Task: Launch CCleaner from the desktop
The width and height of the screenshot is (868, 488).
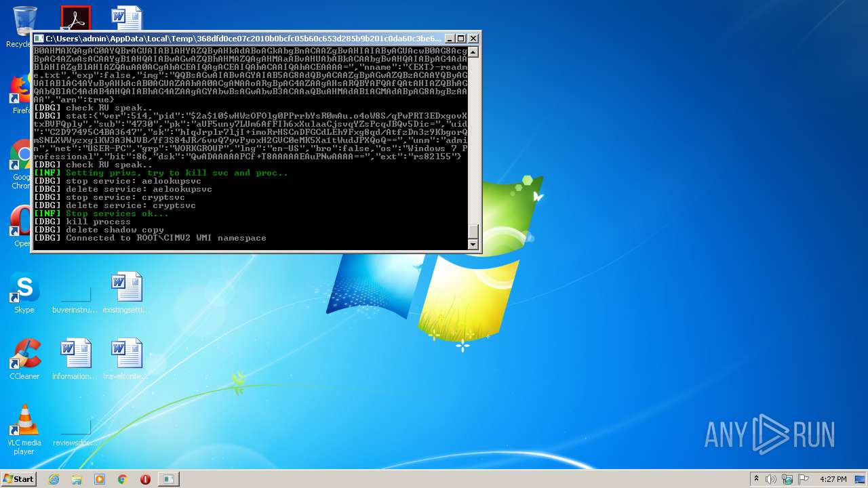Action: point(24,359)
